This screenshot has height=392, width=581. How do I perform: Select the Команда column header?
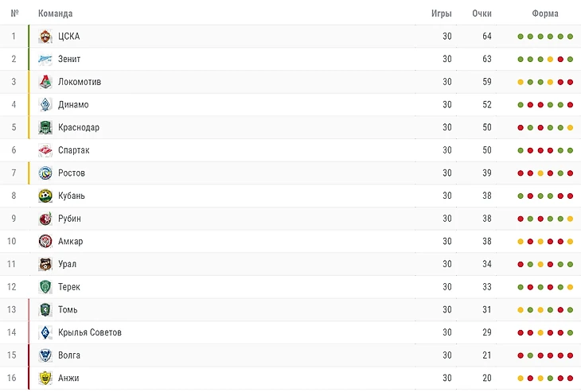[56, 14]
